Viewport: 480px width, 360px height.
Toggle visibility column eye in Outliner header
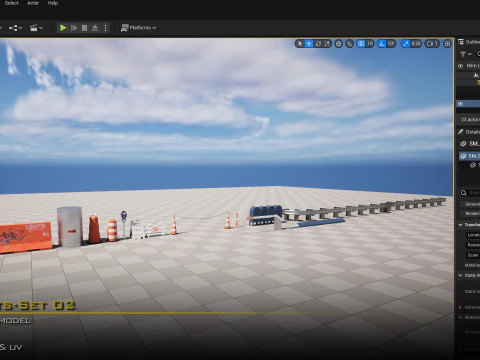(x=461, y=66)
